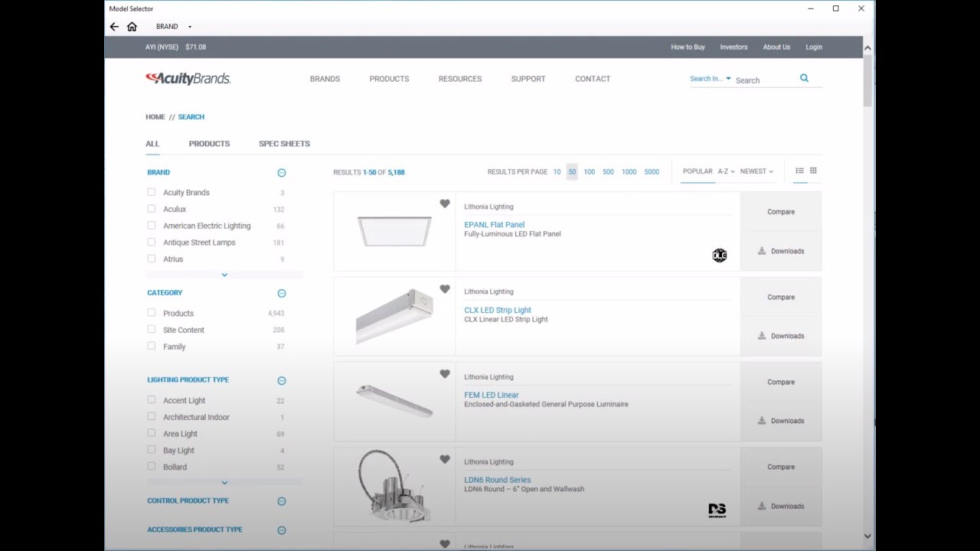Check the Bollard filter
980x551 pixels.
pos(151,467)
